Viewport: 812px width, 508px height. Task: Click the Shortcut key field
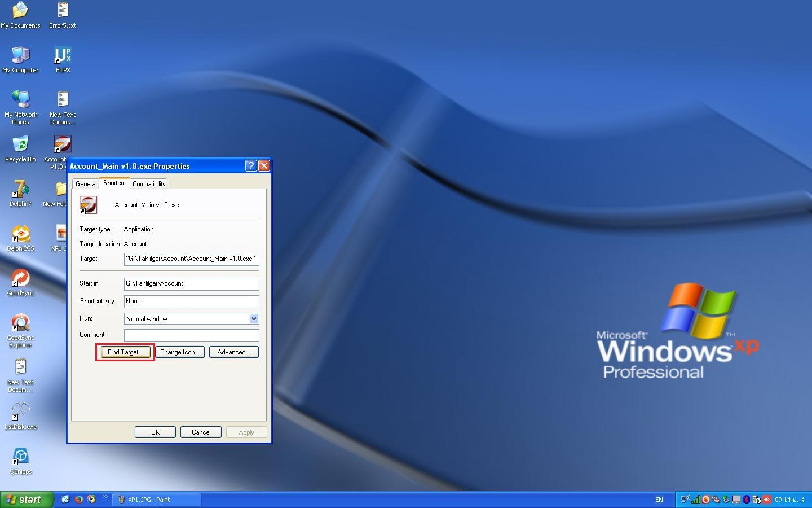pos(192,301)
